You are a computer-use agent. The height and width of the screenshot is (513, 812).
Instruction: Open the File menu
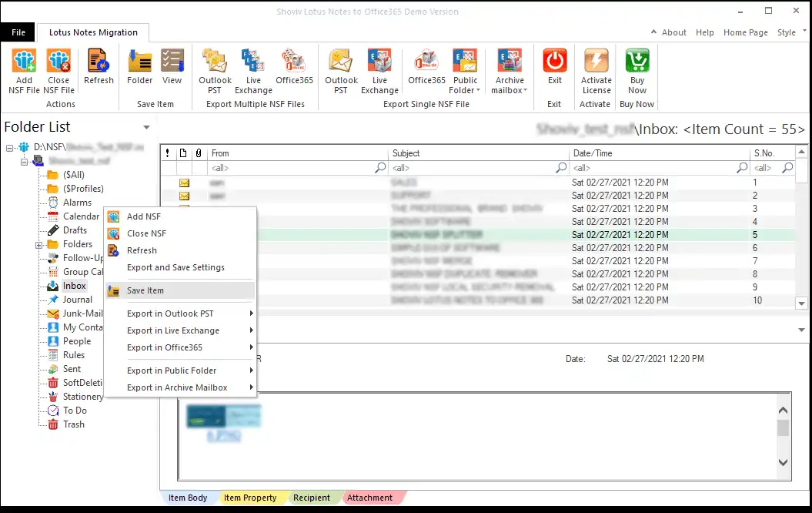click(18, 32)
